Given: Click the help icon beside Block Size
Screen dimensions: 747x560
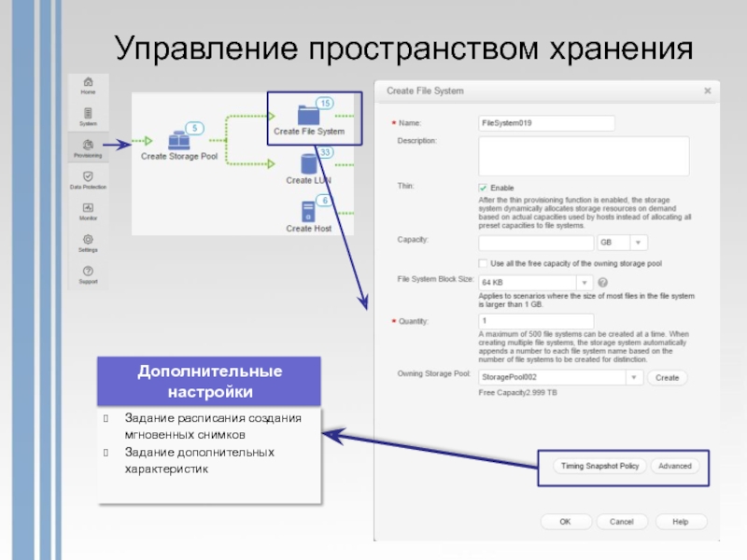Looking at the screenshot, I should click(x=602, y=283).
